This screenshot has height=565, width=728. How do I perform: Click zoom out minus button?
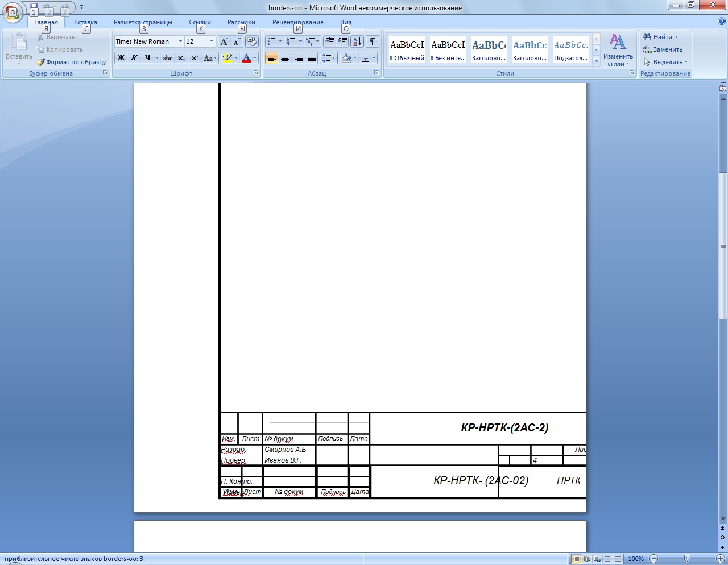pyautogui.click(x=653, y=559)
